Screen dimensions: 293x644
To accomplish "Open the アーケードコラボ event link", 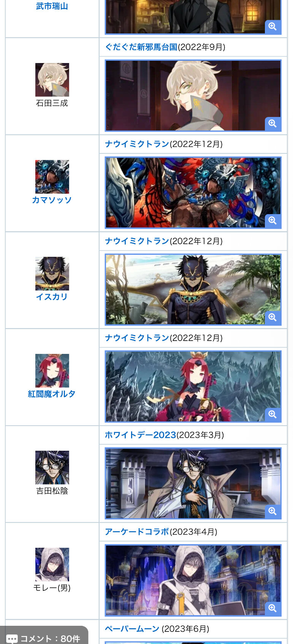I will pos(137,532).
